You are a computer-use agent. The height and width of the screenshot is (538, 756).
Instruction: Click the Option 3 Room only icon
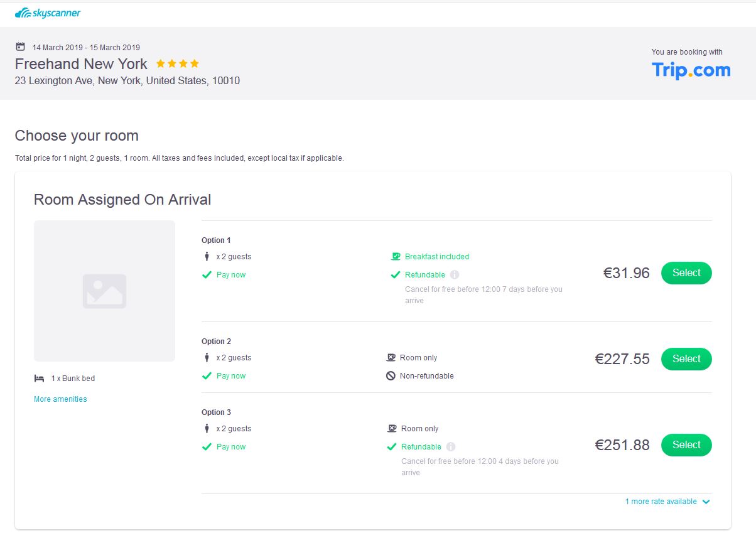[392, 429]
